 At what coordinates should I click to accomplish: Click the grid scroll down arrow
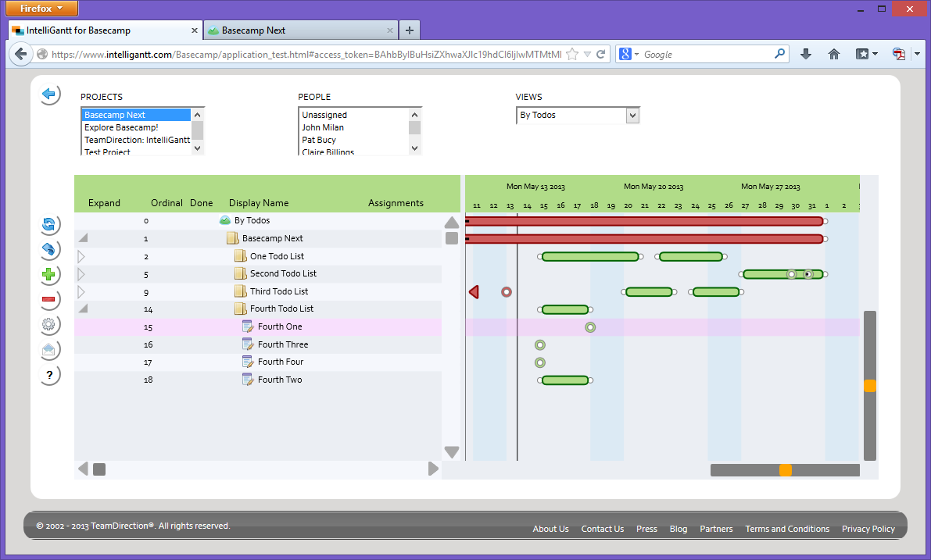452,452
